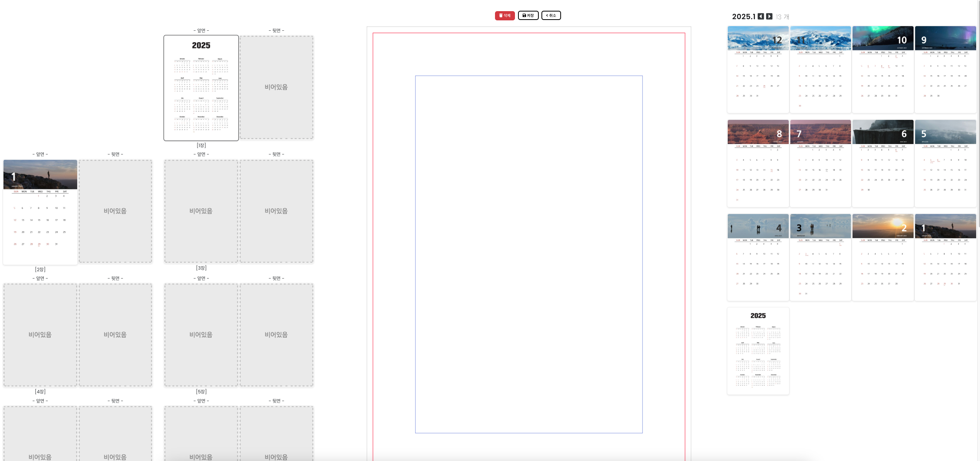Viewport: 980px width, 461px height.
Task: Go to previous month with left arrow
Action: coord(761,17)
